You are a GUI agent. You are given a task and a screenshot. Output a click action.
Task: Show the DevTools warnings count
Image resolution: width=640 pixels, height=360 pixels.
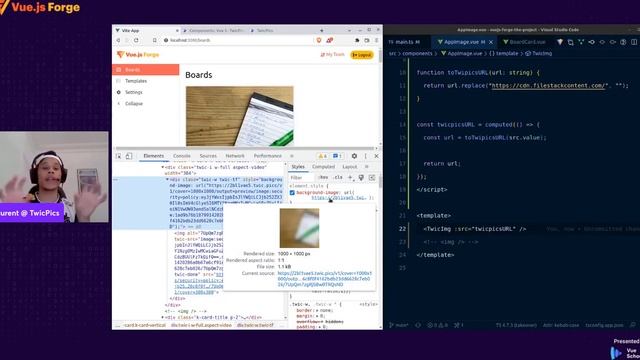pos(322,156)
